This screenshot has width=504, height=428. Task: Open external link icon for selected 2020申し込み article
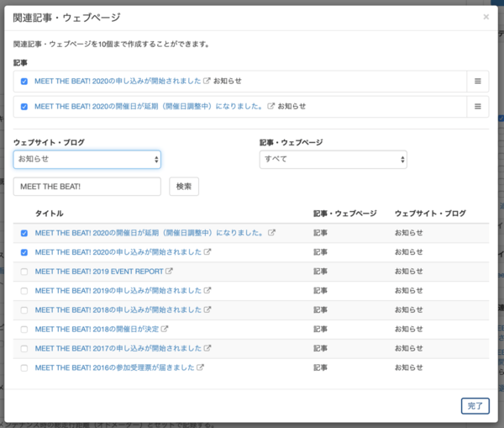(x=207, y=81)
